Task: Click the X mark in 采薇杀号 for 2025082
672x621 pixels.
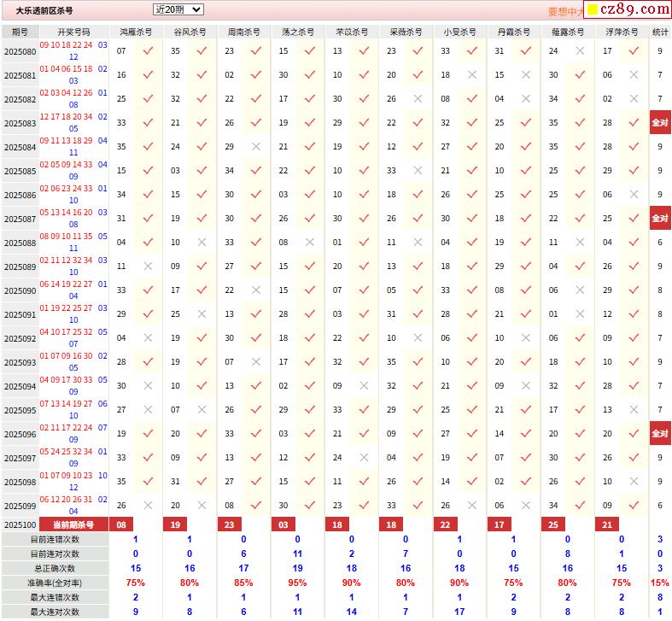Action: tap(418, 99)
